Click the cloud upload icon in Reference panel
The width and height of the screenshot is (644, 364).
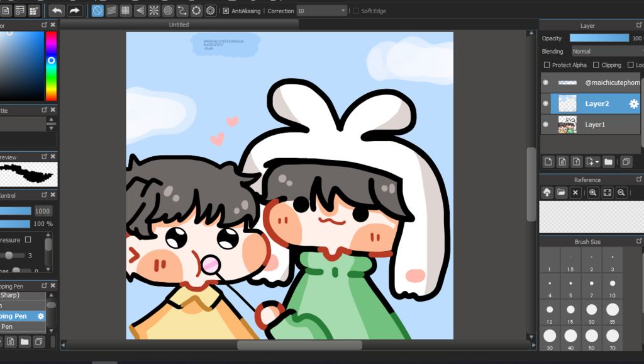tap(547, 193)
